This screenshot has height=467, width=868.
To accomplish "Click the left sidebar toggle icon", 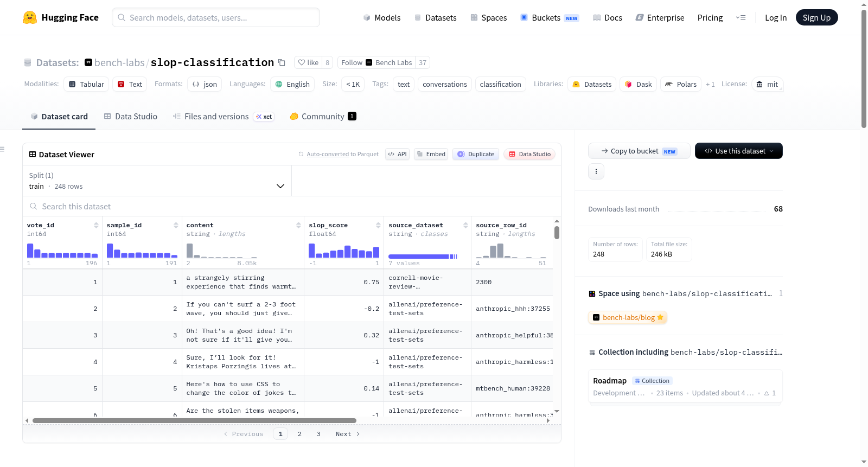I will point(2,149).
